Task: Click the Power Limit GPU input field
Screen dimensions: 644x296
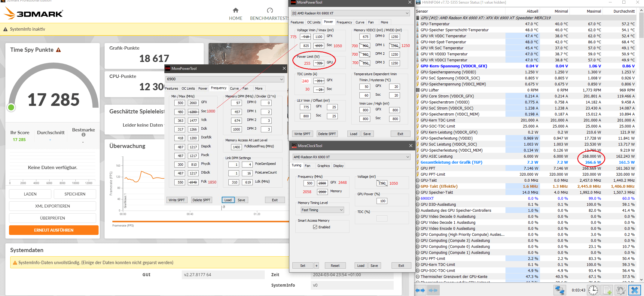Action: pos(319,63)
